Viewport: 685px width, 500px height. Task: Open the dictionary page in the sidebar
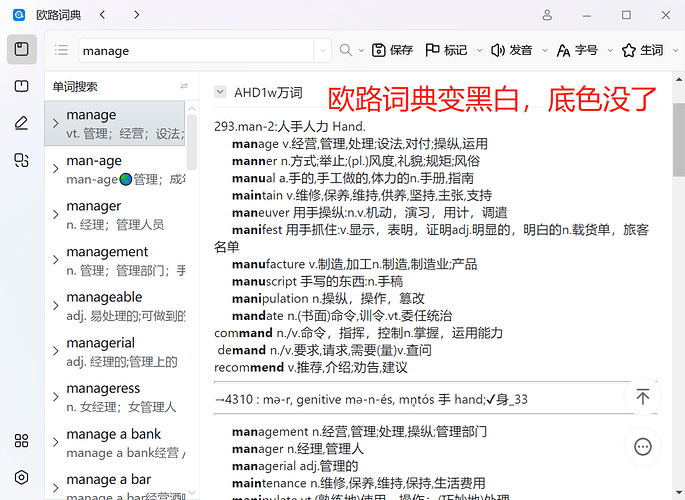pos(21,49)
